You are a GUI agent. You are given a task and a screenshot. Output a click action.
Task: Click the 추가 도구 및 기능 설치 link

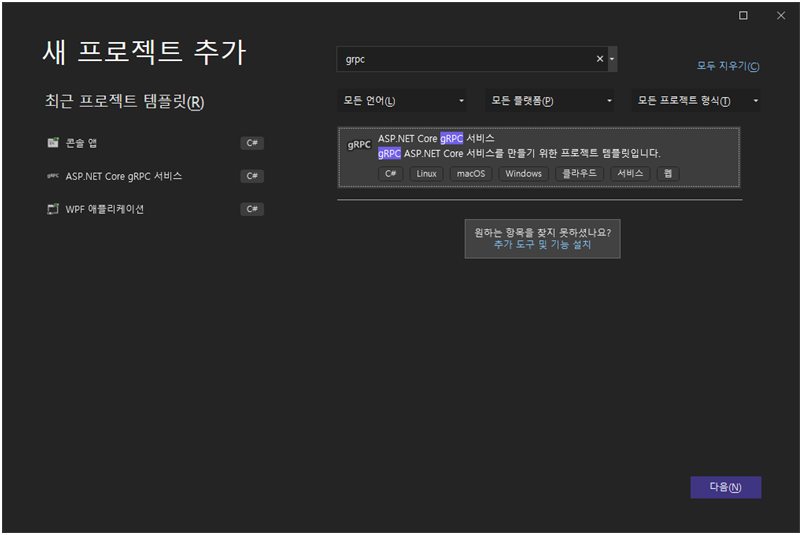pyautogui.click(x=542, y=244)
